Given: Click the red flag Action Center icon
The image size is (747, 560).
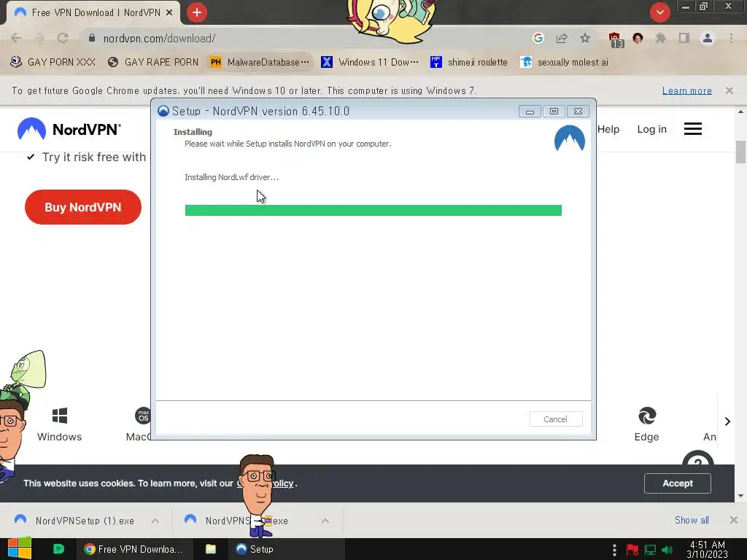Looking at the screenshot, I should pyautogui.click(x=632, y=550).
